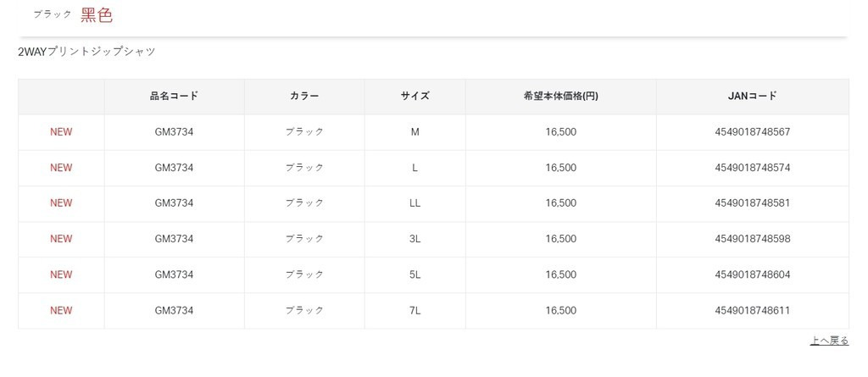Viewport: 868px width, 377px height.
Task: Select JAN code 4549018748604
Action: (x=752, y=274)
